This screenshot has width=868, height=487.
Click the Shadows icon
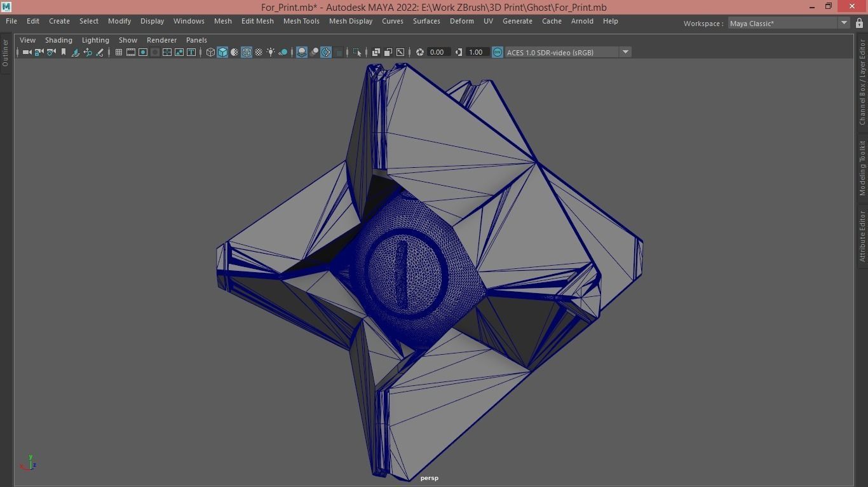(x=283, y=52)
